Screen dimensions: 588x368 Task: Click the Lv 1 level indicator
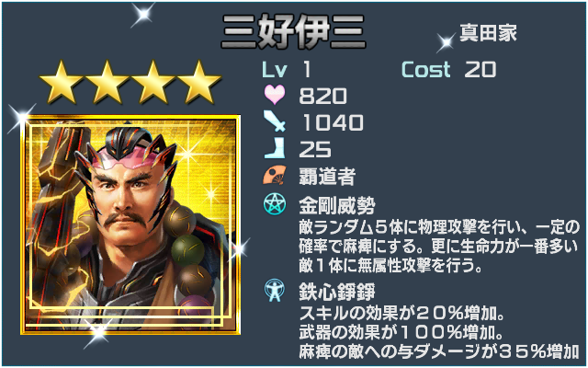point(287,70)
